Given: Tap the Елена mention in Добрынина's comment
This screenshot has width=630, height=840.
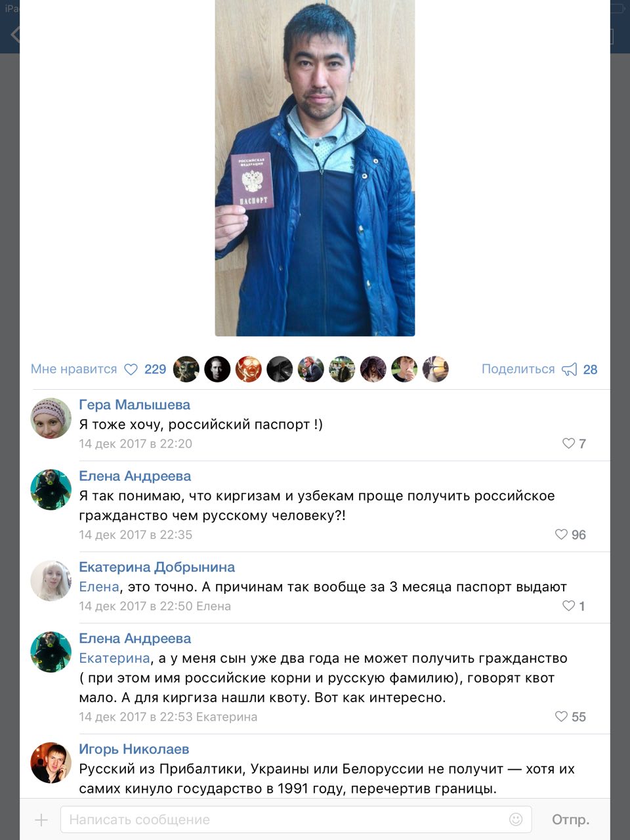Looking at the screenshot, I should (99, 587).
